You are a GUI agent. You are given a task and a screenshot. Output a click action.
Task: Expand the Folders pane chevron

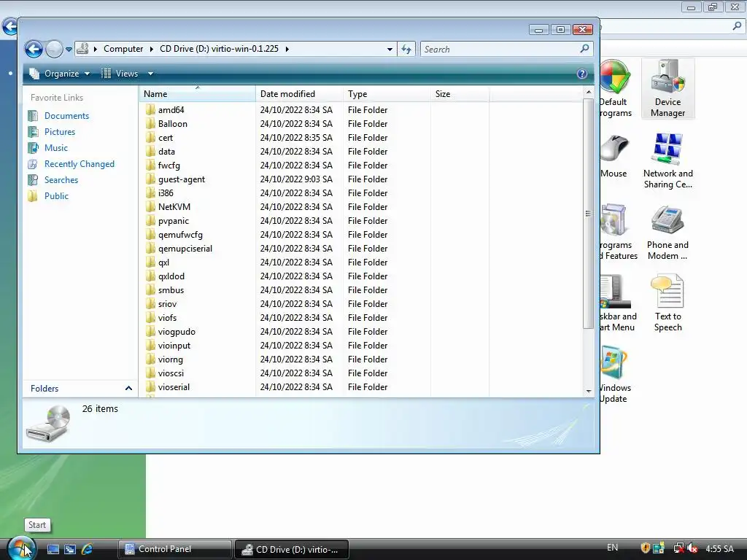(128, 389)
